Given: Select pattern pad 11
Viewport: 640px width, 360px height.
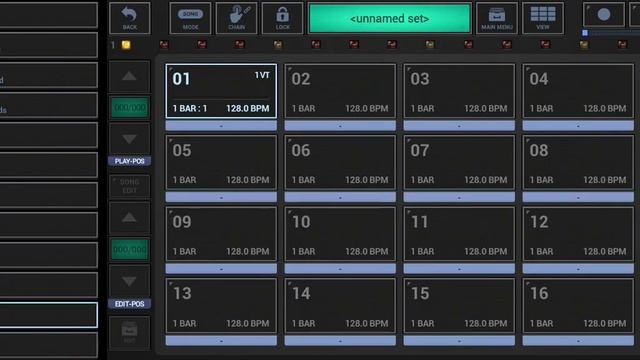Looking at the screenshot, I should click(x=459, y=234).
